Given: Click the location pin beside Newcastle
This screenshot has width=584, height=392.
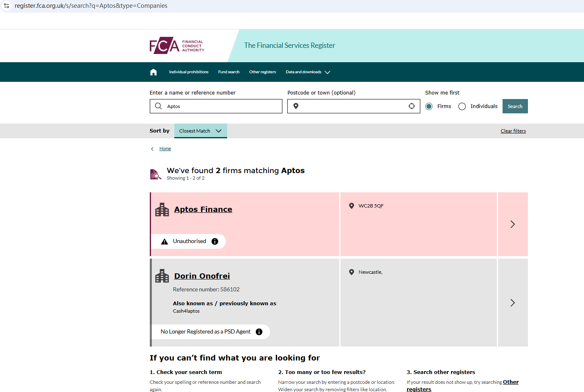Looking at the screenshot, I should coord(351,272).
